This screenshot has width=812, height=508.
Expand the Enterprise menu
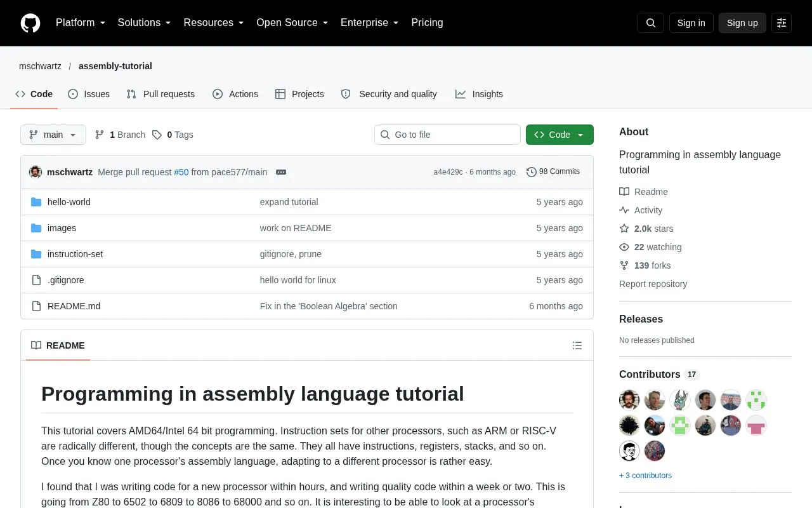tap(369, 23)
